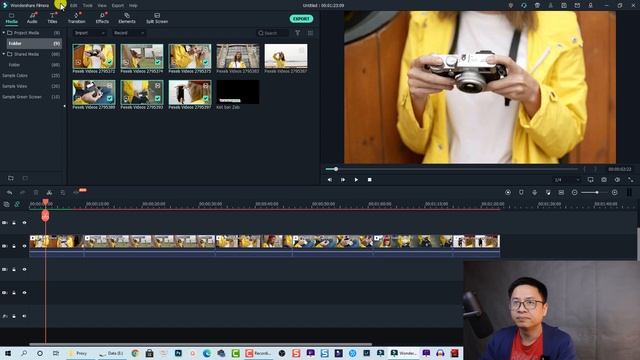Click the preview volume icon

[x=617, y=180]
